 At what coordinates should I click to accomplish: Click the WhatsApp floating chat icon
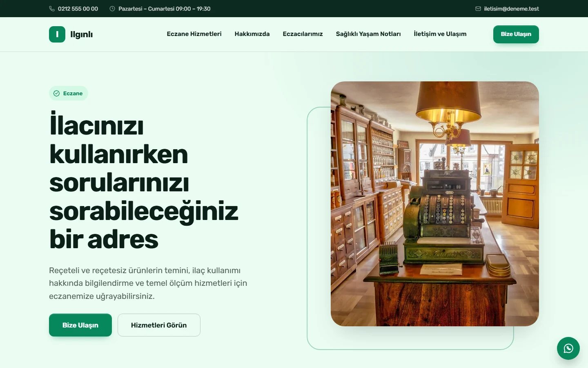click(x=568, y=348)
